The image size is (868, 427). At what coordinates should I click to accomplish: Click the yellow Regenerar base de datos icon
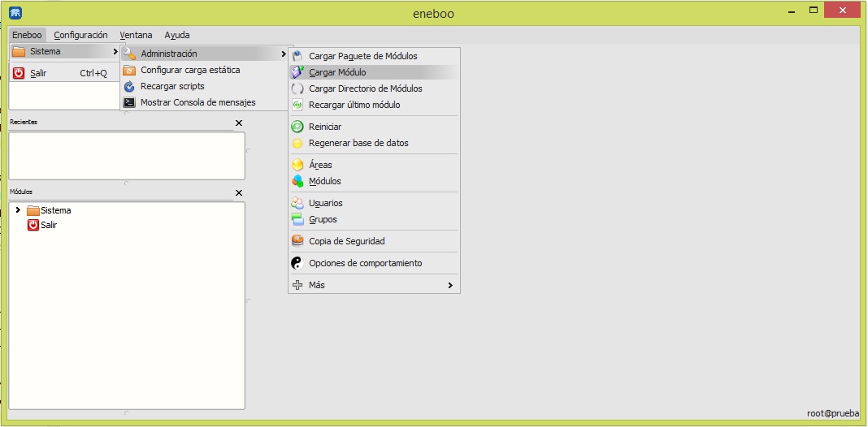pyautogui.click(x=297, y=143)
